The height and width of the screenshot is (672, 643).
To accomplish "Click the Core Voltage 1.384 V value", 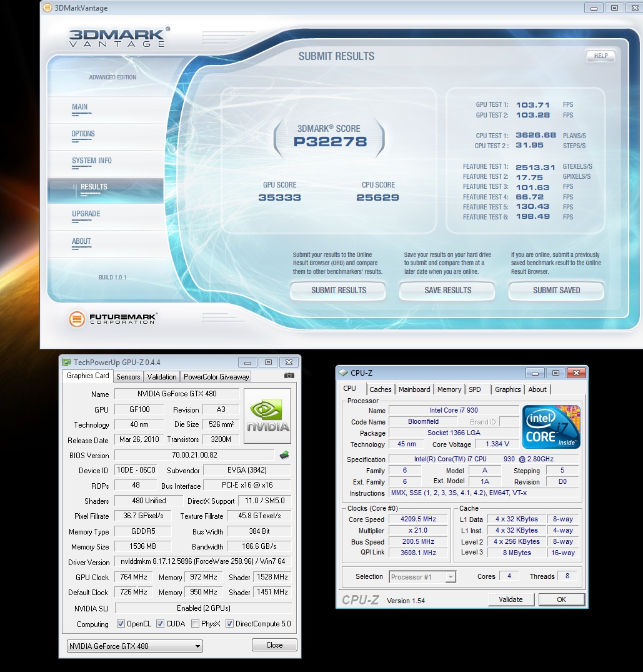I will [x=497, y=444].
